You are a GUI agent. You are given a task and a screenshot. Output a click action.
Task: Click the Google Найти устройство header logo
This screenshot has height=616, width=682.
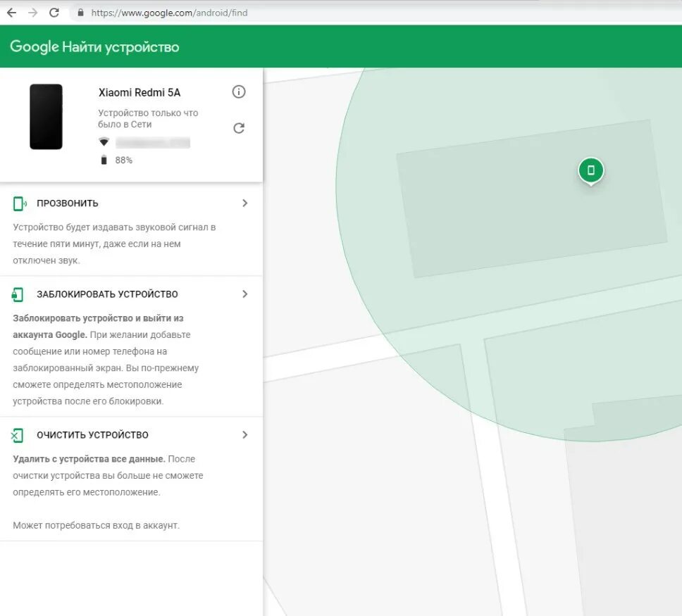tap(94, 46)
